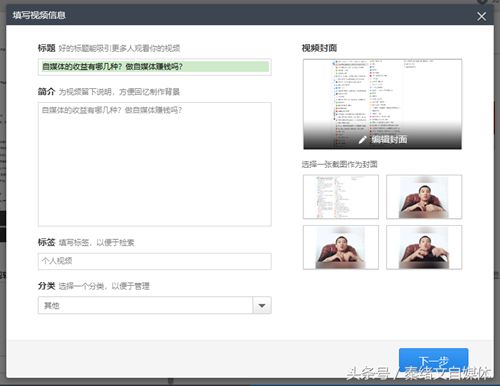Click the 标题 field label
Screen dimensions: 500x386
point(46,48)
